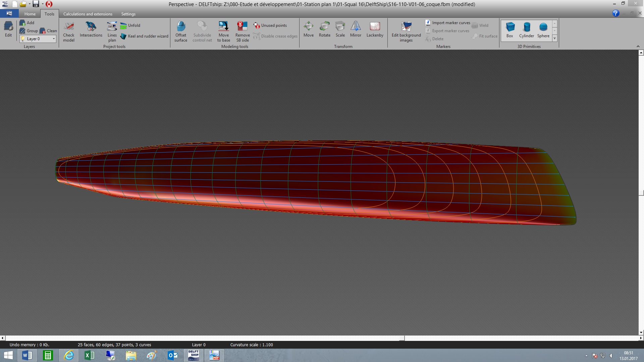Open Calculations and extensions tab
Screen dimensions: 644x362
pyautogui.click(x=88, y=14)
